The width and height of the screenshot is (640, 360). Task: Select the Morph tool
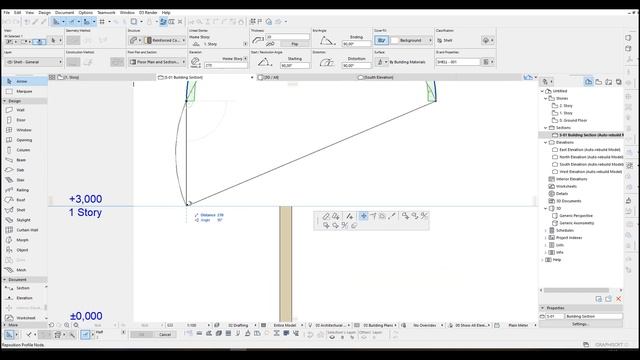[24, 240]
